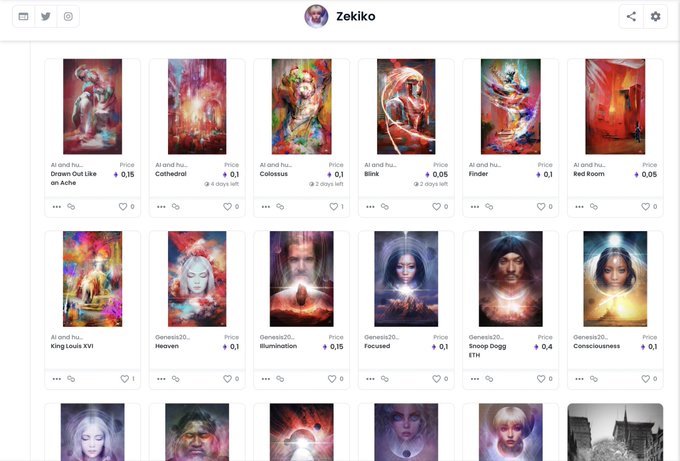Open the Drawn Out Like an Ache title
This screenshot has width=680, height=461.
(x=73, y=178)
